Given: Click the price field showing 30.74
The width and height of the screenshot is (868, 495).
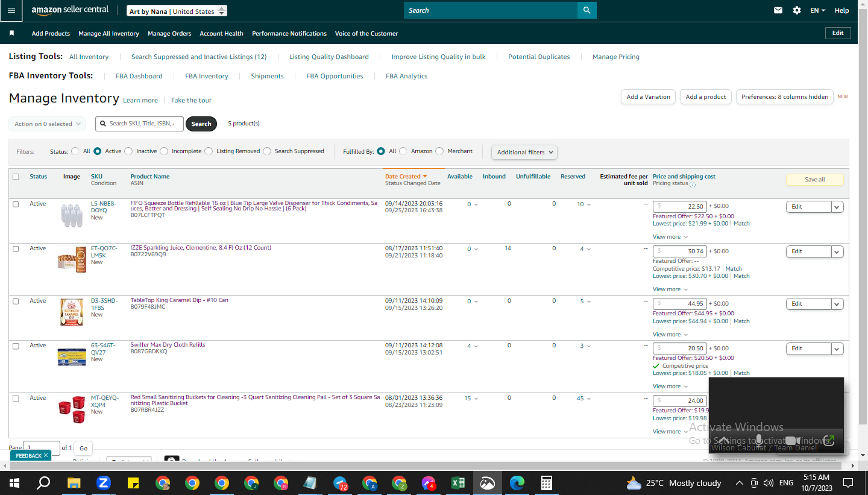Looking at the screenshot, I should [x=680, y=251].
